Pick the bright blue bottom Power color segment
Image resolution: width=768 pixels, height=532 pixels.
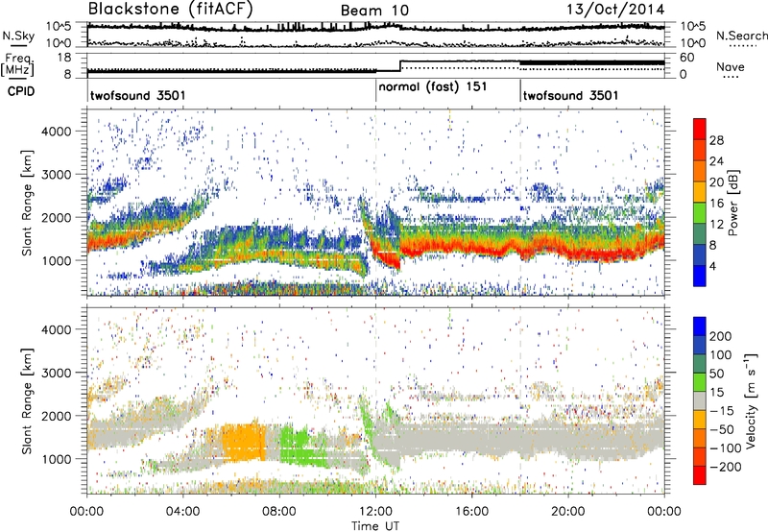point(700,276)
